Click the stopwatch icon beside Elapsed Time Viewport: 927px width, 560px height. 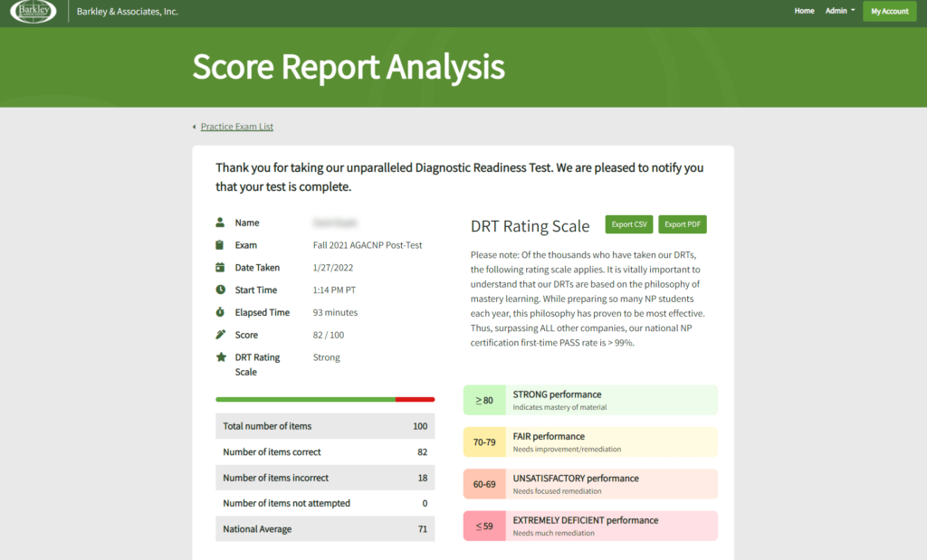[220, 311]
